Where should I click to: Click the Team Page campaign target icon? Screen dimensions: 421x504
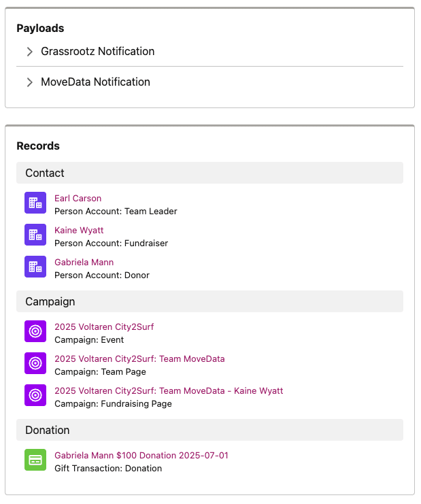(35, 363)
